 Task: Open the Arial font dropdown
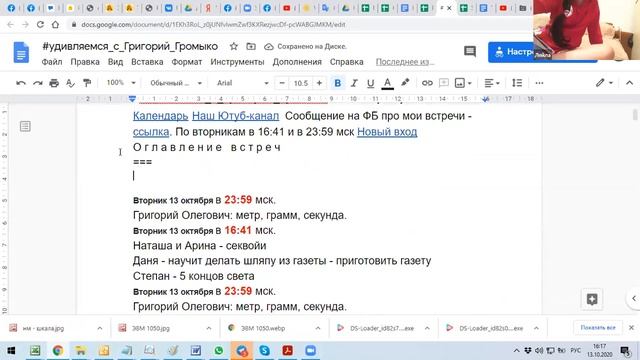(x=242, y=83)
